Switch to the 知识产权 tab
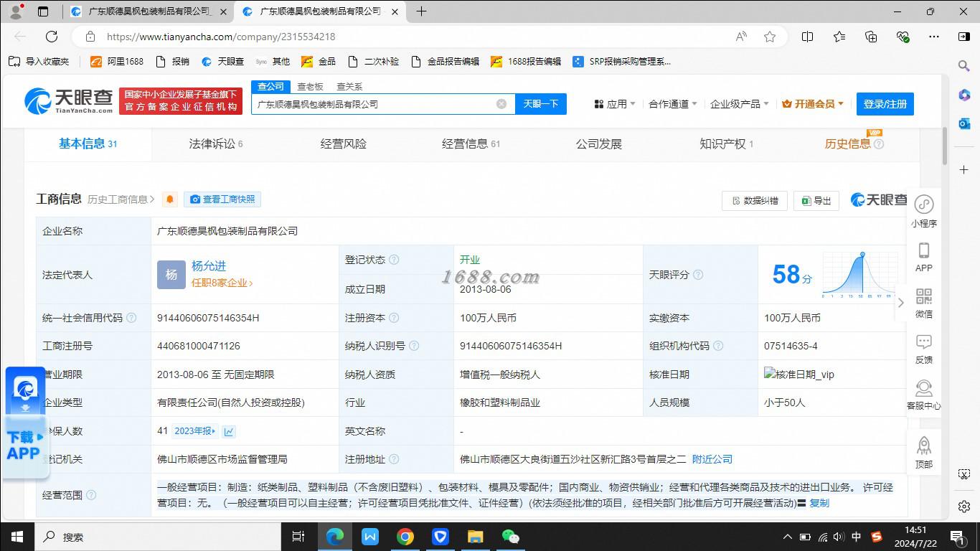980x551 pixels. pyautogui.click(x=726, y=143)
